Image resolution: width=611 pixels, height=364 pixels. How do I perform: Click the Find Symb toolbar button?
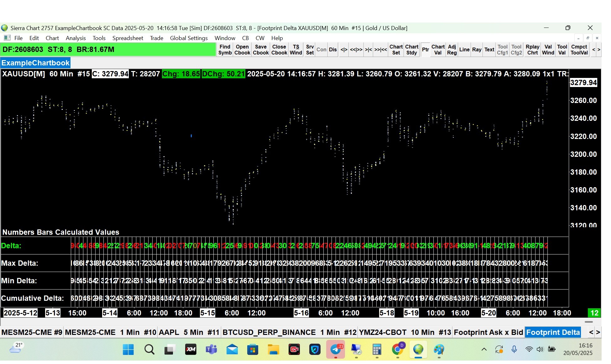click(x=225, y=50)
